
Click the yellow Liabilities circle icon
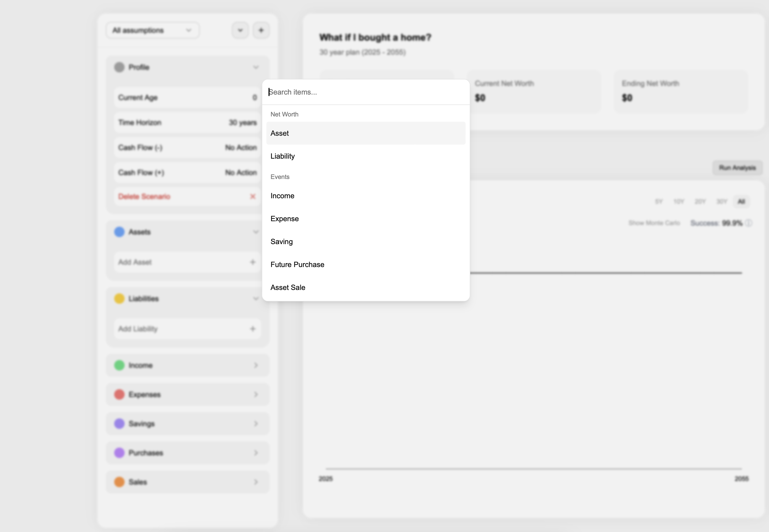(119, 299)
